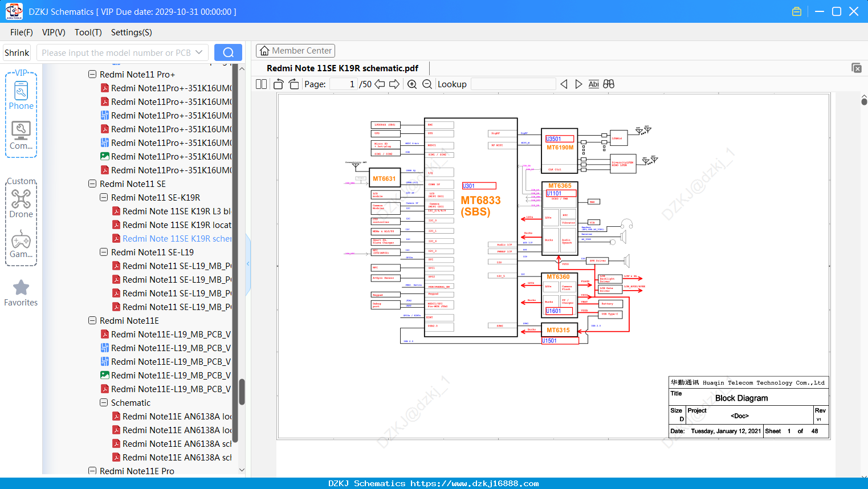The width and height of the screenshot is (868, 489).
Task: Collapse the Redmi Note11E Pro folder
Action: click(x=92, y=471)
